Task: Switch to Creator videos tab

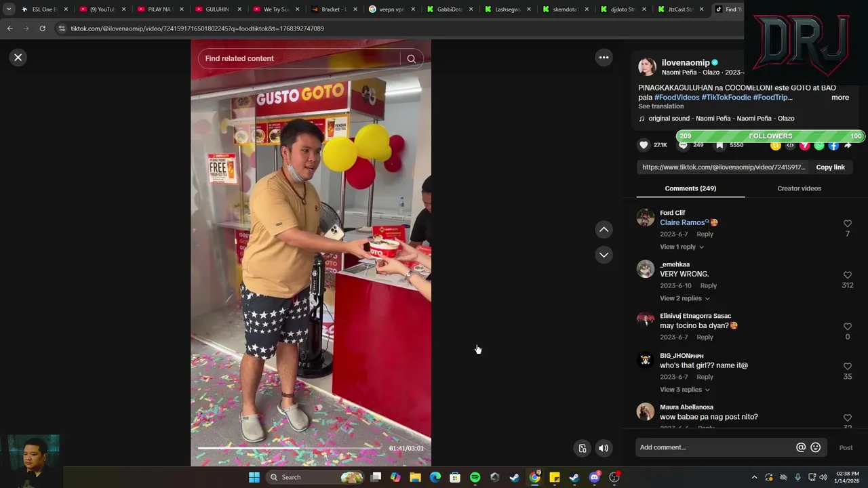Action: 799,188
